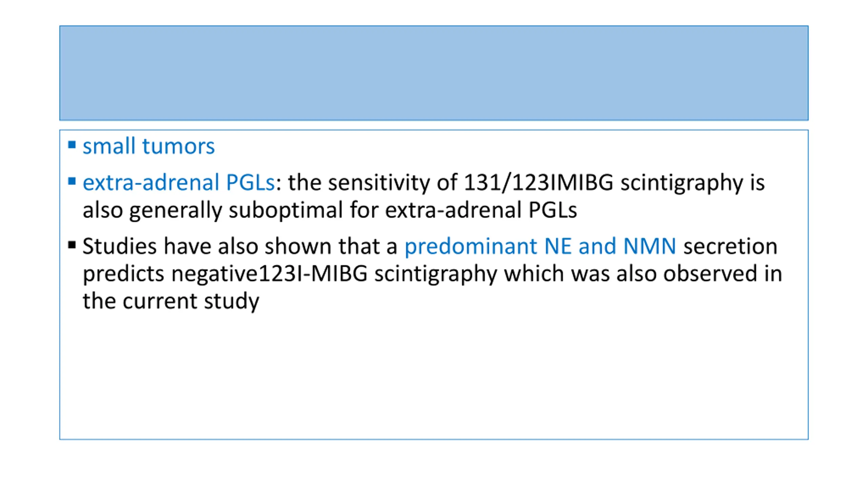Click the blue bullet before small tumors
The height and width of the screenshot is (488, 868).
click(72, 145)
